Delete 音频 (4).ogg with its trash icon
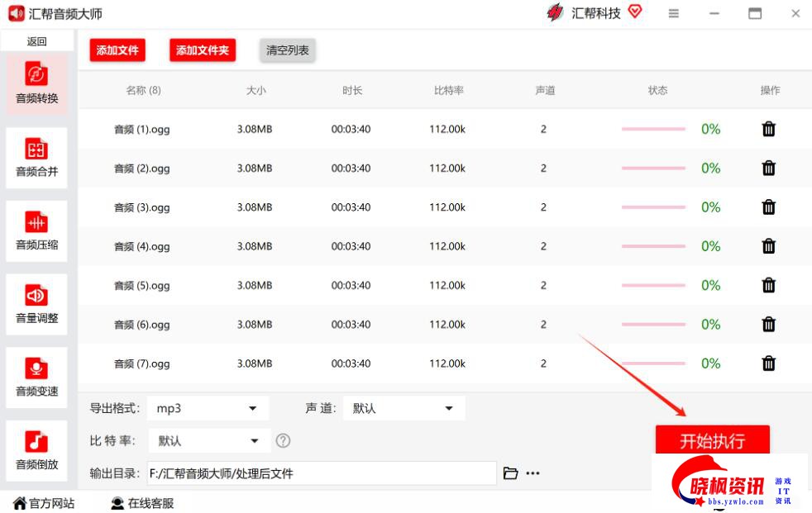The width and height of the screenshot is (812, 513). click(x=768, y=246)
